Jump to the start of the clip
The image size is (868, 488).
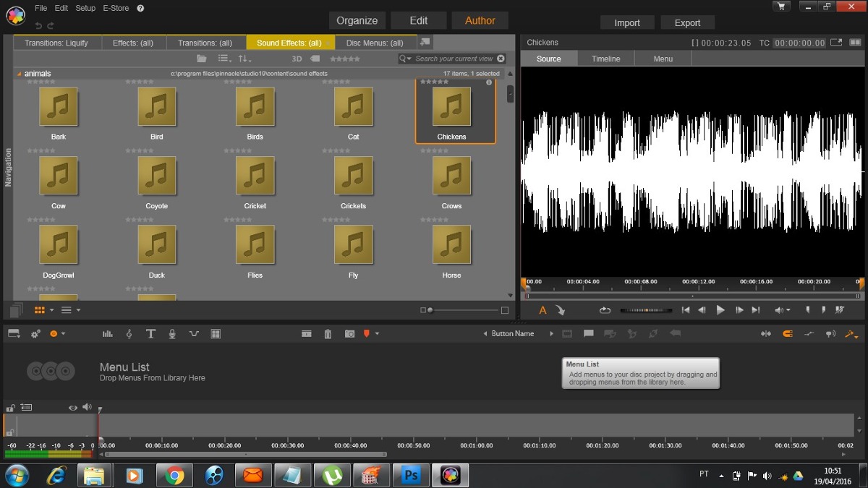pos(686,310)
